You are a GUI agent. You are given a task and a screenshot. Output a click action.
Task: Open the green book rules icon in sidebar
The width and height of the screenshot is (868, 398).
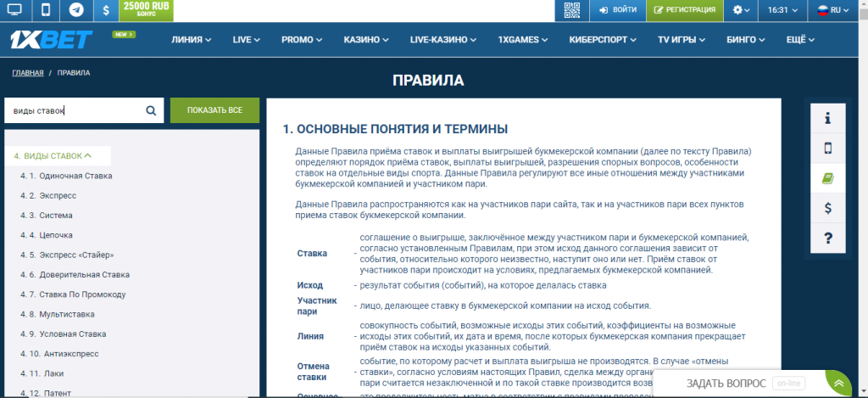(x=828, y=178)
